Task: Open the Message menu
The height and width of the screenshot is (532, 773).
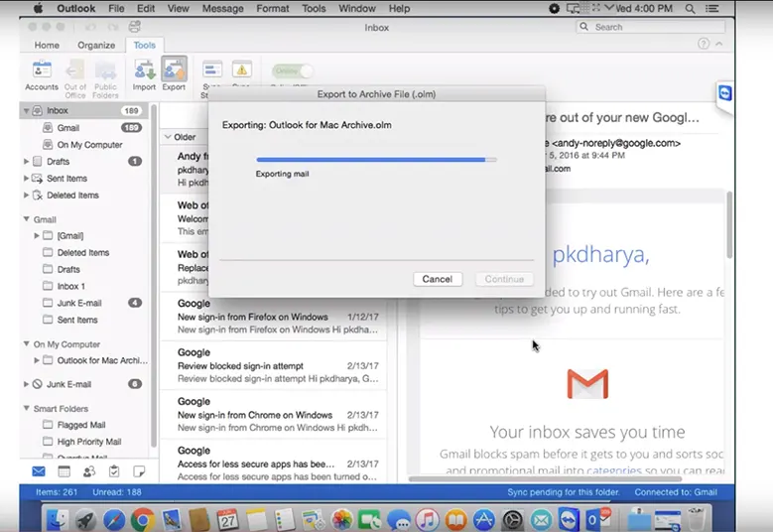Action: pos(223,8)
